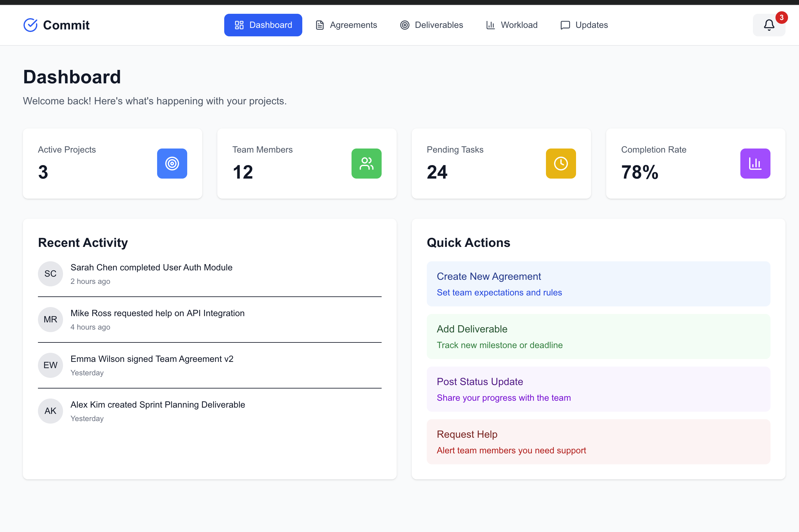Click the EW avatar for Emma Wilson
This screenshot has width=799, height=532.
click(50, 365)
